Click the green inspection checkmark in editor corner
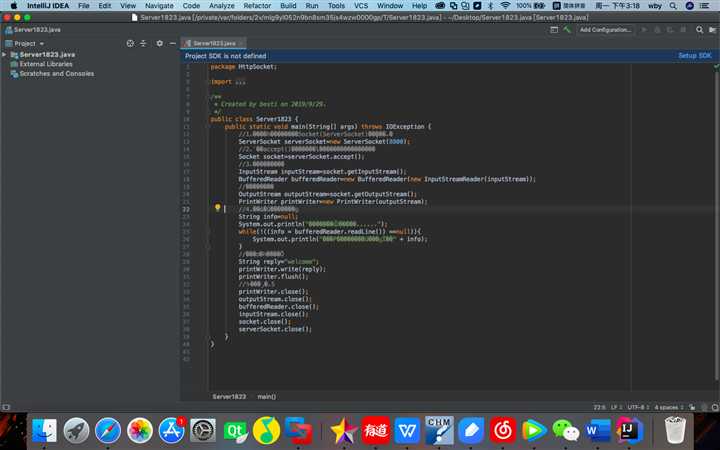Screen dimensions: 720x450 (x=716, y=67)
